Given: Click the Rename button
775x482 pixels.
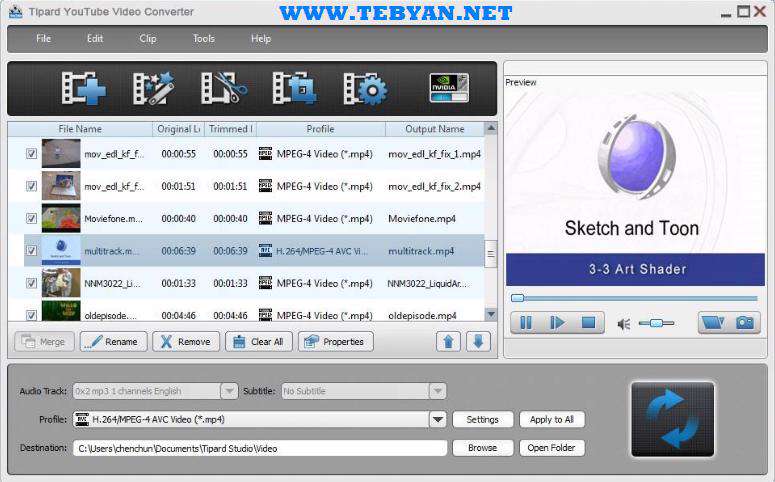Looking at the screenshot, I should 114,342.
